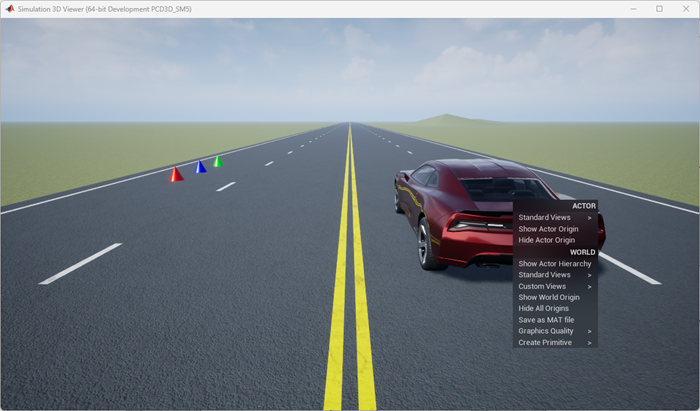Expand arrow beside Custom Views
The width and height of the screenshot is (700, 411).
click(x=589, y=287)
